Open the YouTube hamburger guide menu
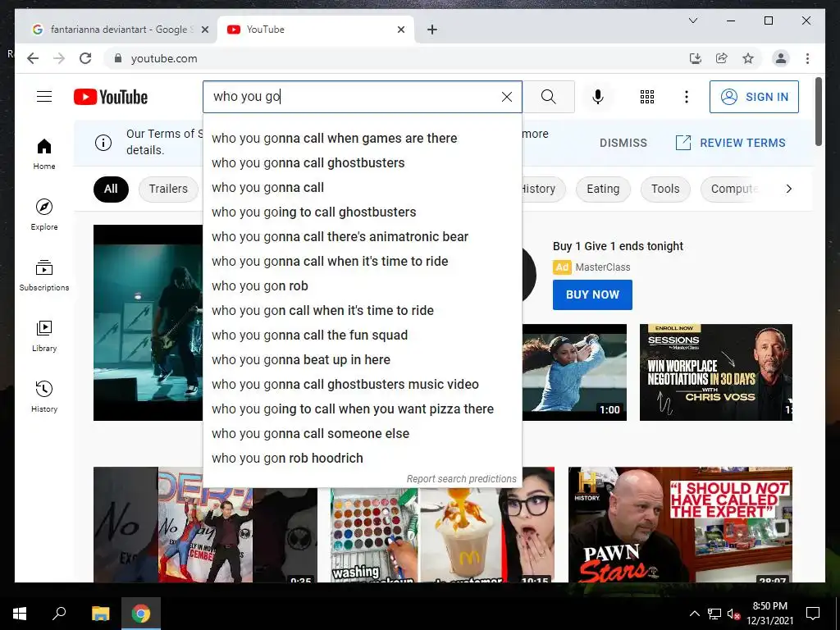Viewport: 840px width, 630px height. pyautogui.click(x=44, y=97)
